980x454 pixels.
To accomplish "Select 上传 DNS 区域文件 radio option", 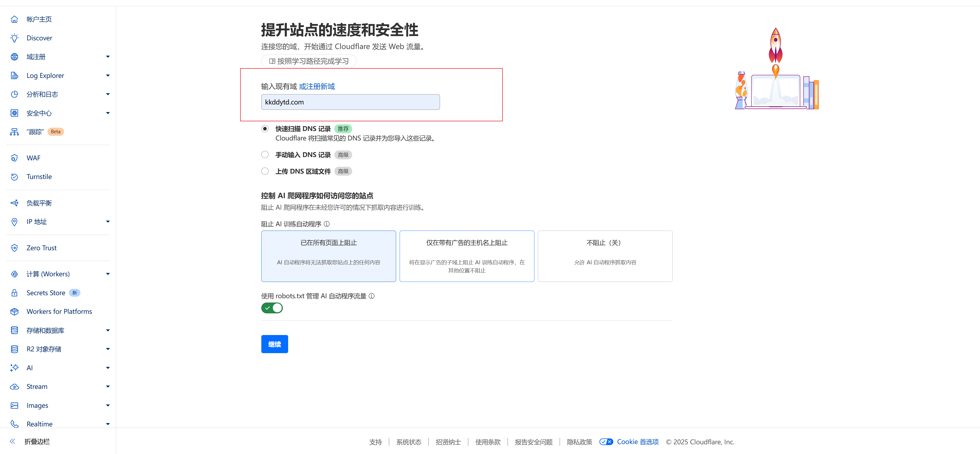I will (265, 171).
